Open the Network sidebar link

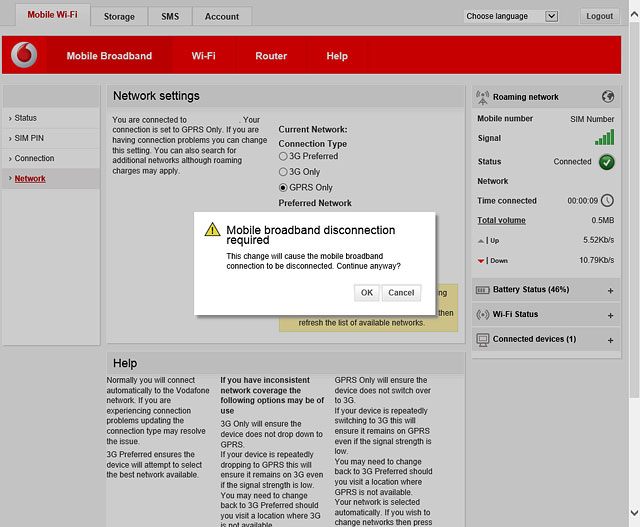(x=30, y=179)
